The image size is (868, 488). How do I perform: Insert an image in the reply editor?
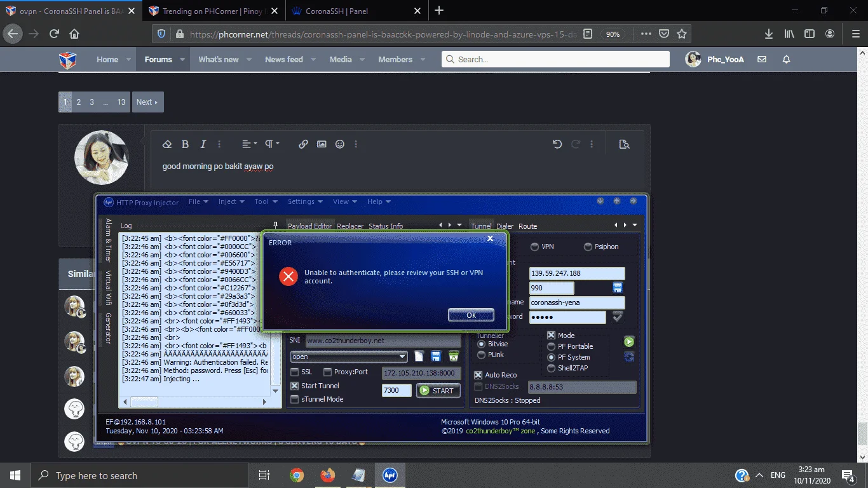coord(322,144)
